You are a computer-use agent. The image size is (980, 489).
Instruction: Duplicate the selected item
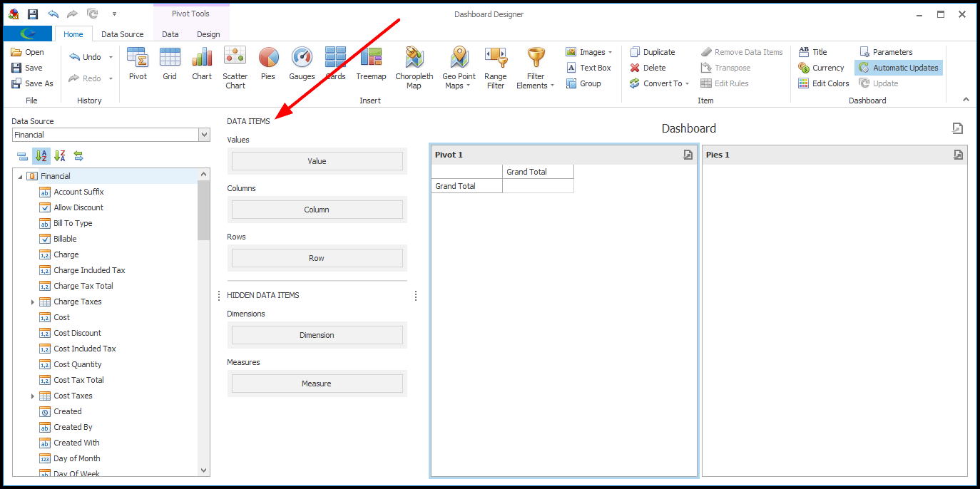tap(652, 52)
